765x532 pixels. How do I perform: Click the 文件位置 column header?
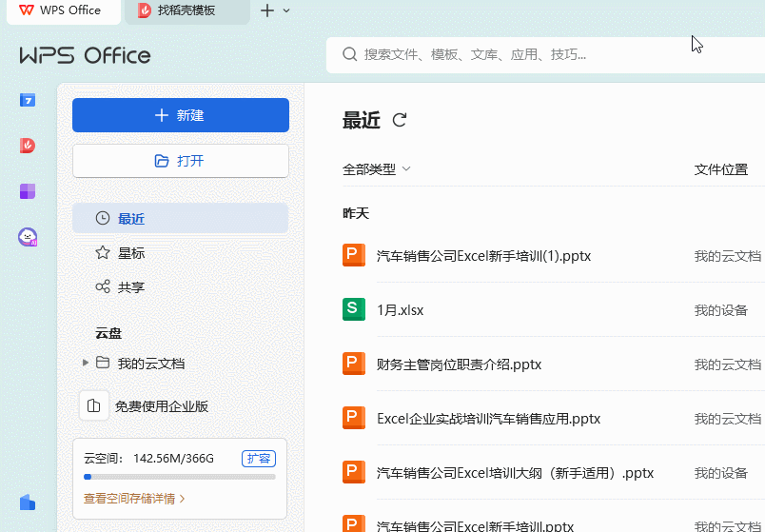pos(721,169)
